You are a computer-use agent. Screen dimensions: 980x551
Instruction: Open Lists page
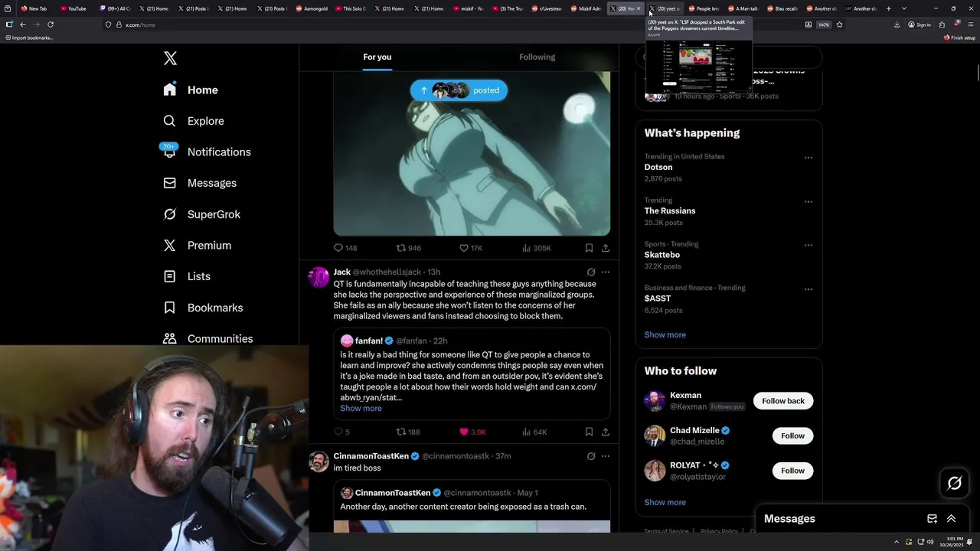point(187,276)
